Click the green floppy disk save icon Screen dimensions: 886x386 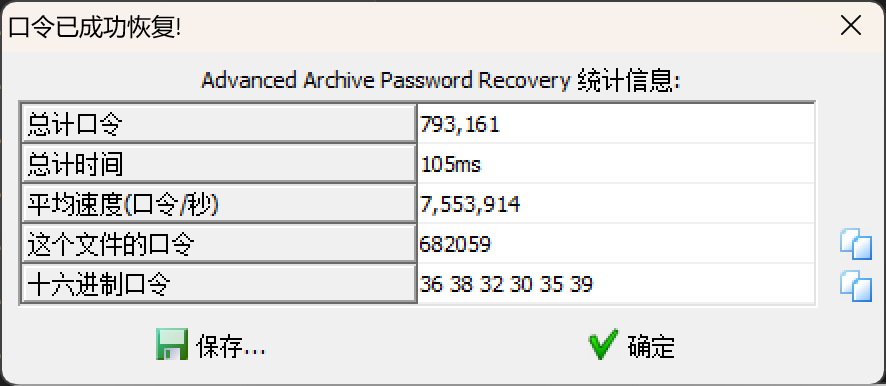coord(172,345)
